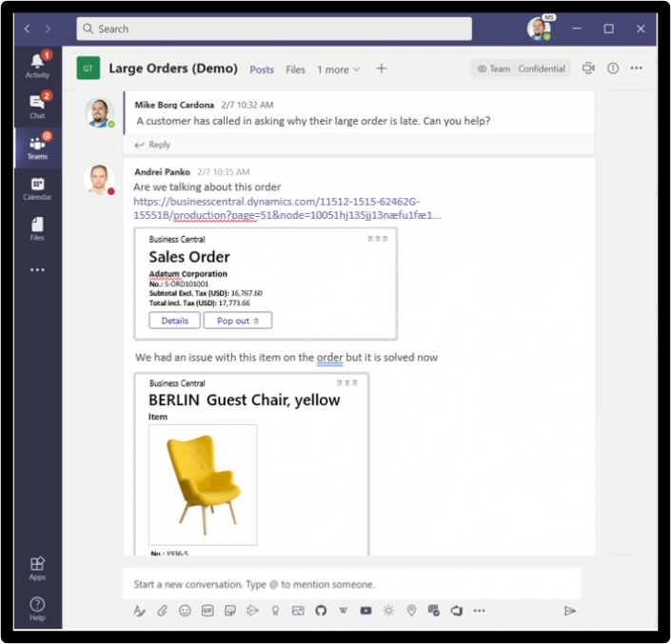Open more options ellipsis in left rail
The height and width of the screenshot is (644, 671).
pyautogui.click(x=37, y=270)
